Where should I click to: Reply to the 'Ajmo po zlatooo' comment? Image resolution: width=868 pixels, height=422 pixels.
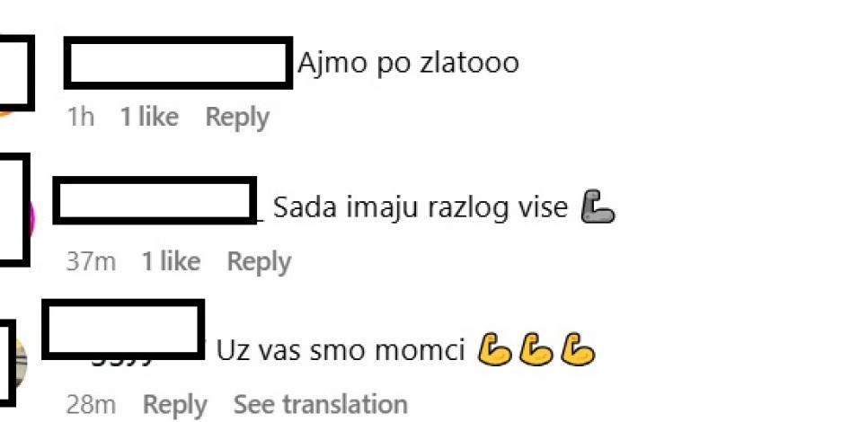237,118
